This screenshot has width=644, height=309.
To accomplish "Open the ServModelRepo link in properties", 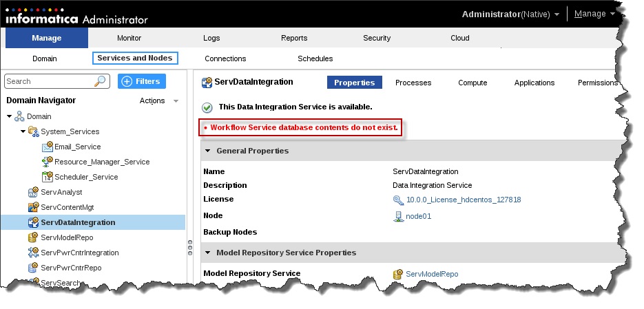I will click(x=432, y=274).
